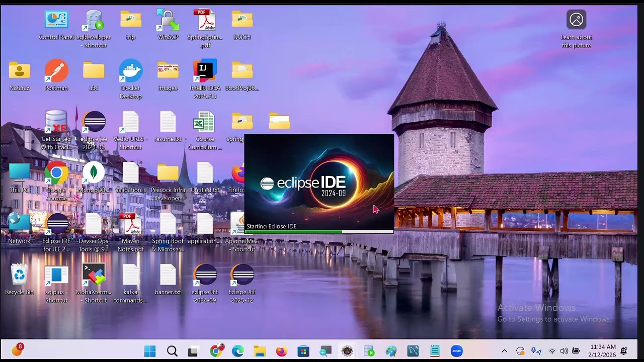Image resolution: width=644 pixels, height=362 pixels.
Task: Select the Untitled.txt file
Action: coord(205,178)
